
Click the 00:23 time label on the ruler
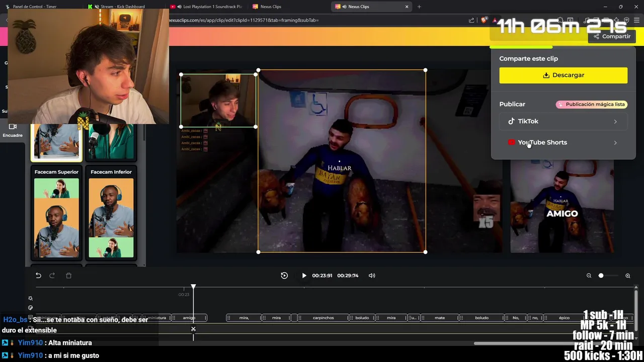[x=184, y=295]
